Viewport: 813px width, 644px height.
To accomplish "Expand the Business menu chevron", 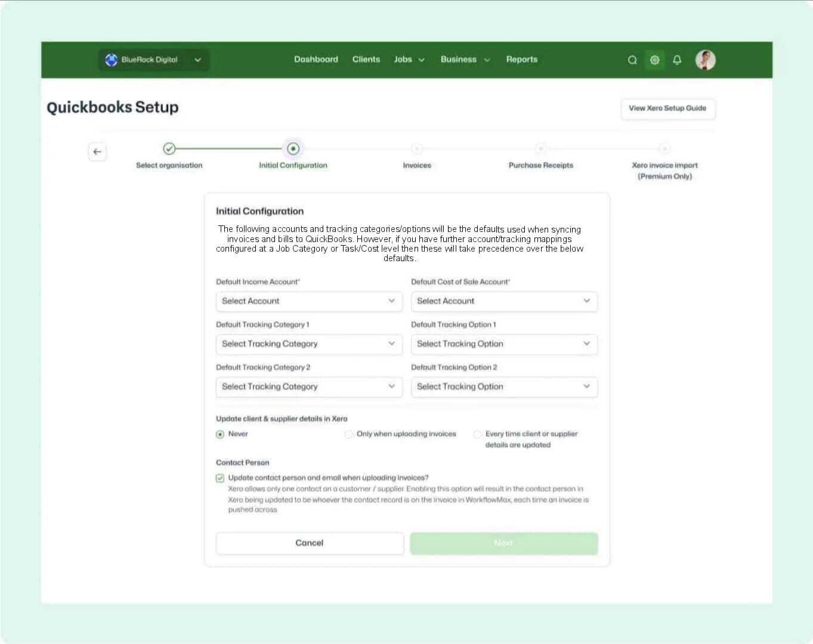I will pyautogui.click(x=487, y=60).
